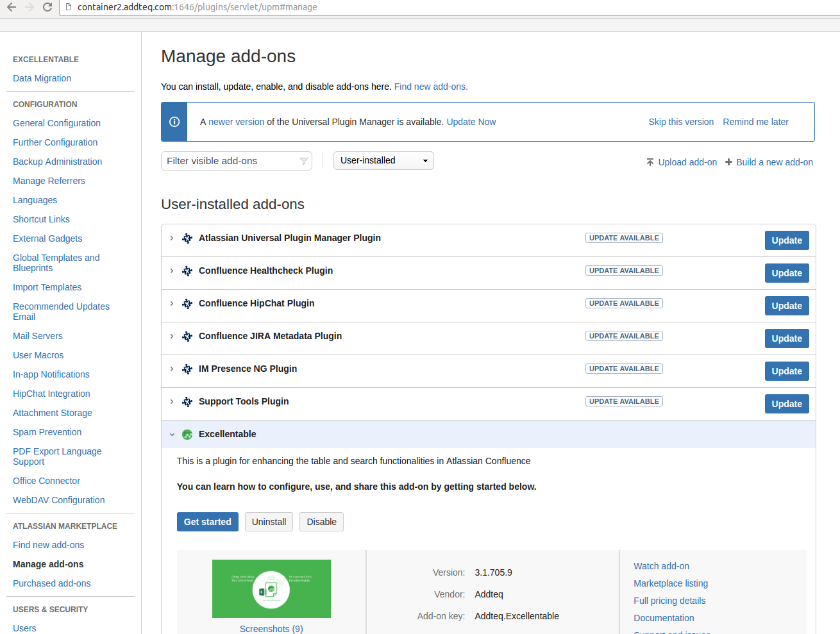Click the green Excellentable add-on icon
The height and width of the screenshot is (634, 840).
click(x=187, y=435)
